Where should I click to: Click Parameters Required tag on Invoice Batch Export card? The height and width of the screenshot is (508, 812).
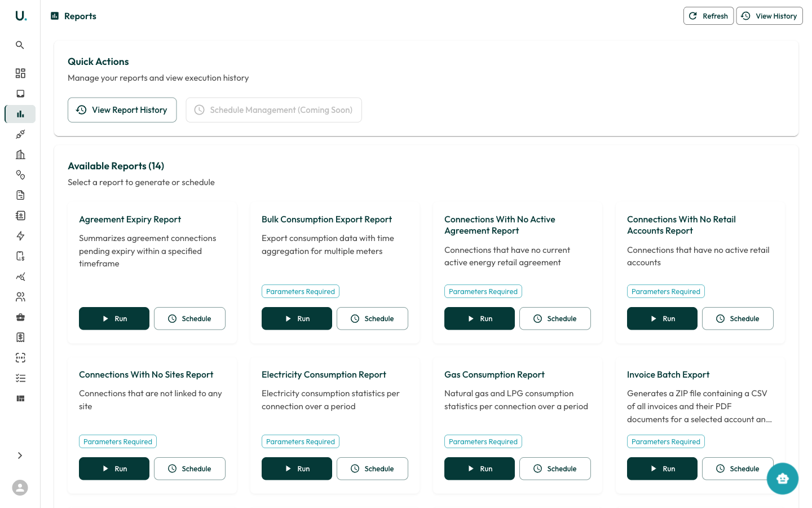(666, 441)
